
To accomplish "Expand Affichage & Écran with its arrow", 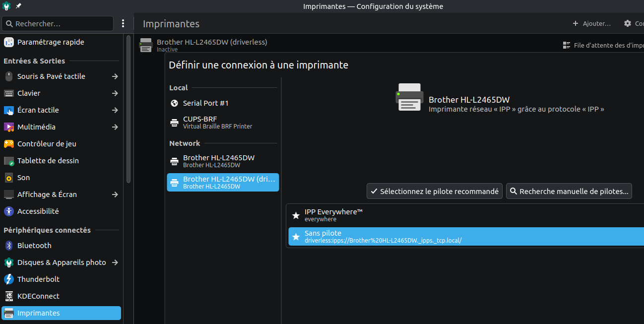I will pyautogui.click(x=115, y=194).
